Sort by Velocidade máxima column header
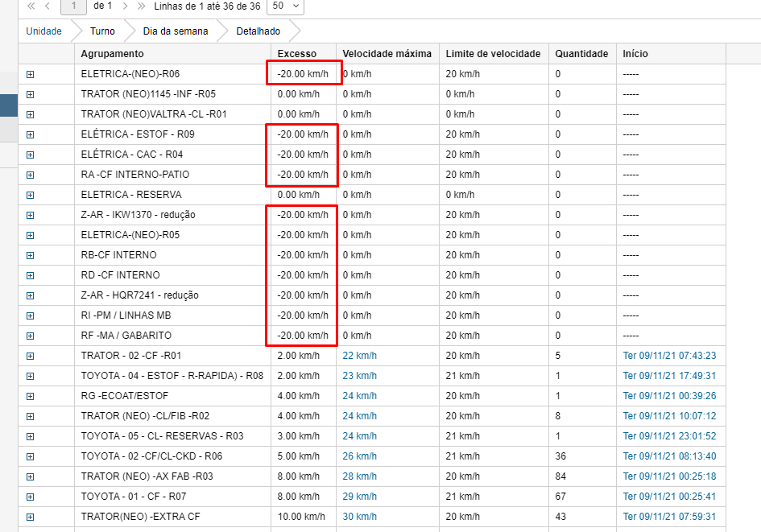The height and width of the screenshot is (532, 761). click(x=387, y=54)
